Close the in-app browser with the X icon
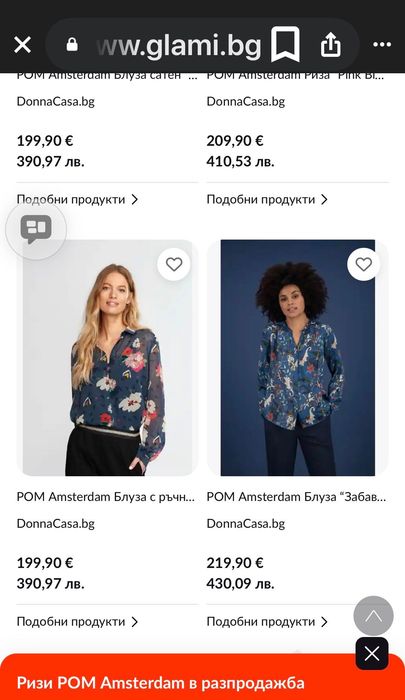The image size is (405, 700). pyautogui.click(x=22, y=45)
